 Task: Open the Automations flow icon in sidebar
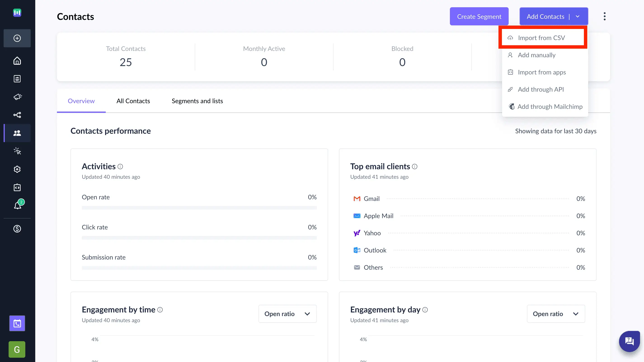click(x=17, y=115)
